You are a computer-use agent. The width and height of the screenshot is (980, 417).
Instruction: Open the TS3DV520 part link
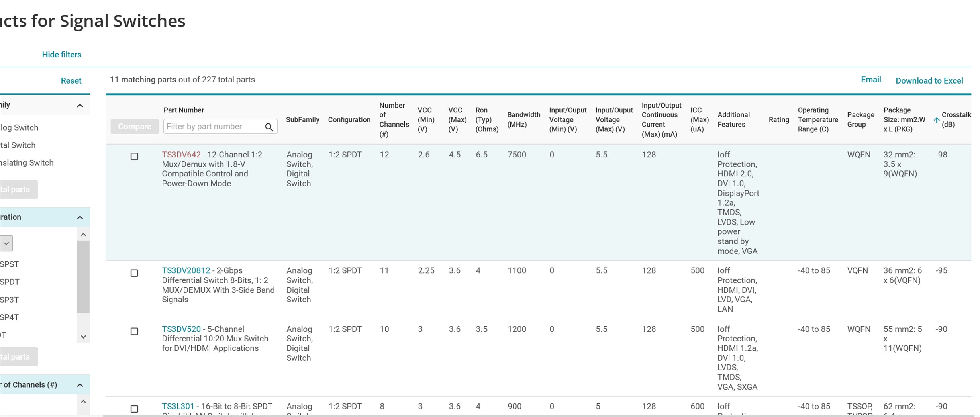tap(181, 329)
